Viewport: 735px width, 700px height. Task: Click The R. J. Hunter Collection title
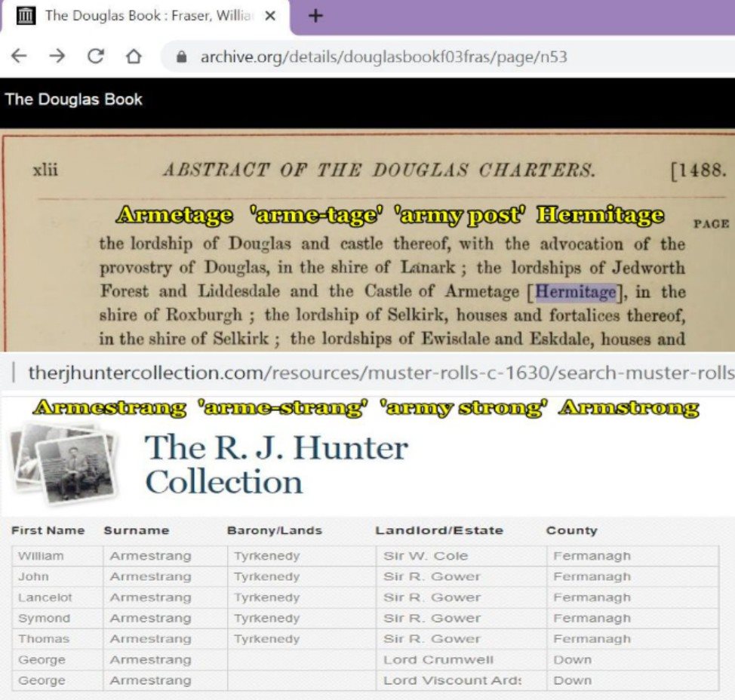[x=275, y=465]
